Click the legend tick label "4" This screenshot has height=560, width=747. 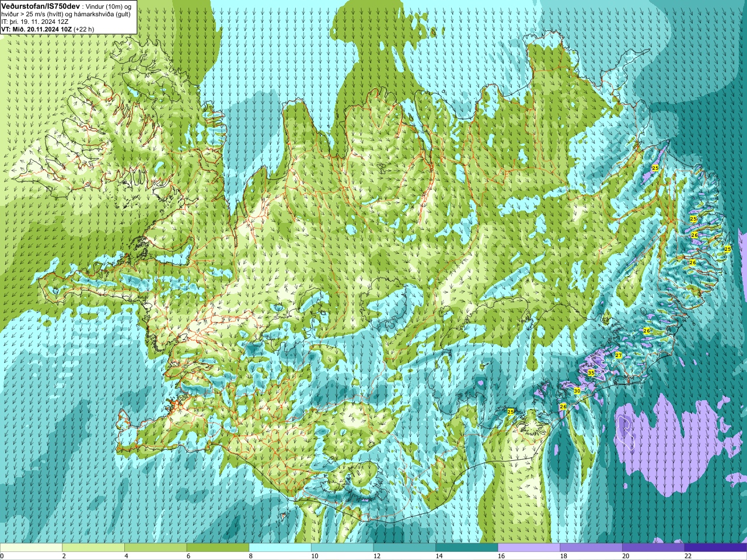pos(126,556)
